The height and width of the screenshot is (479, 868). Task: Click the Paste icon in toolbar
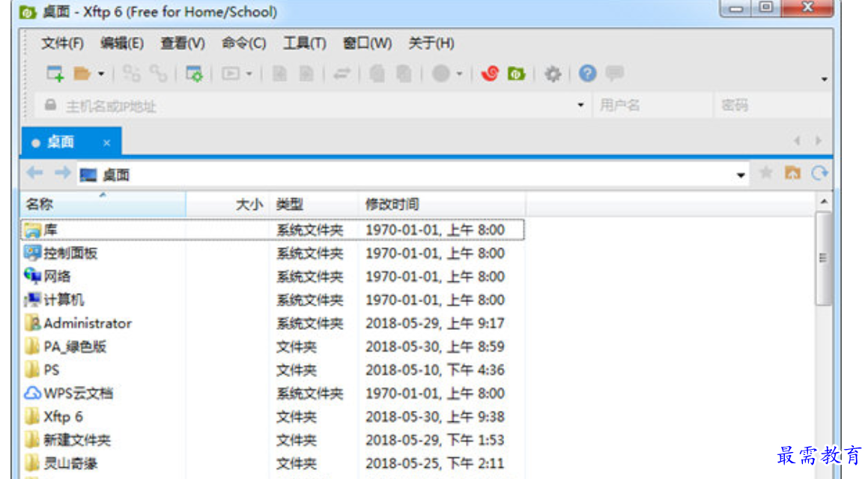point(404,73)
